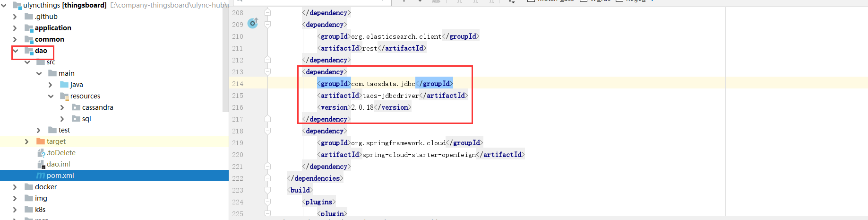
Task: Click the sql folder icon
Action: pos(76,119)
